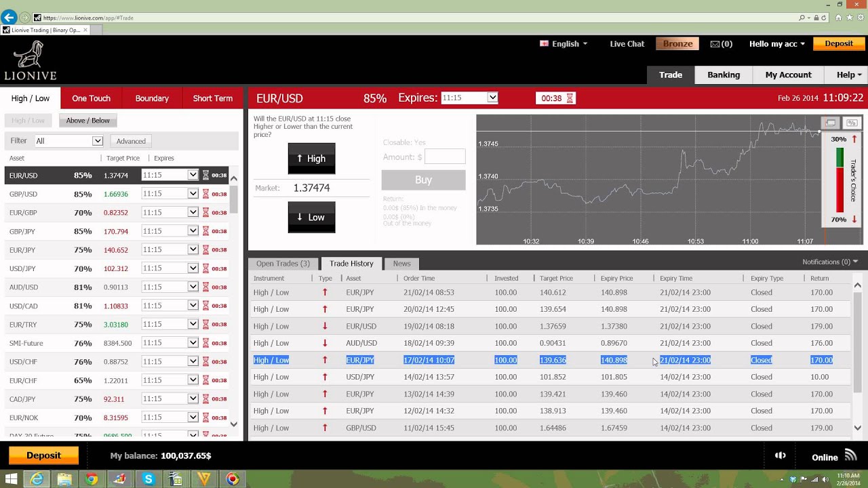
Task: Click the browser home icon
Action: [839, 18]
